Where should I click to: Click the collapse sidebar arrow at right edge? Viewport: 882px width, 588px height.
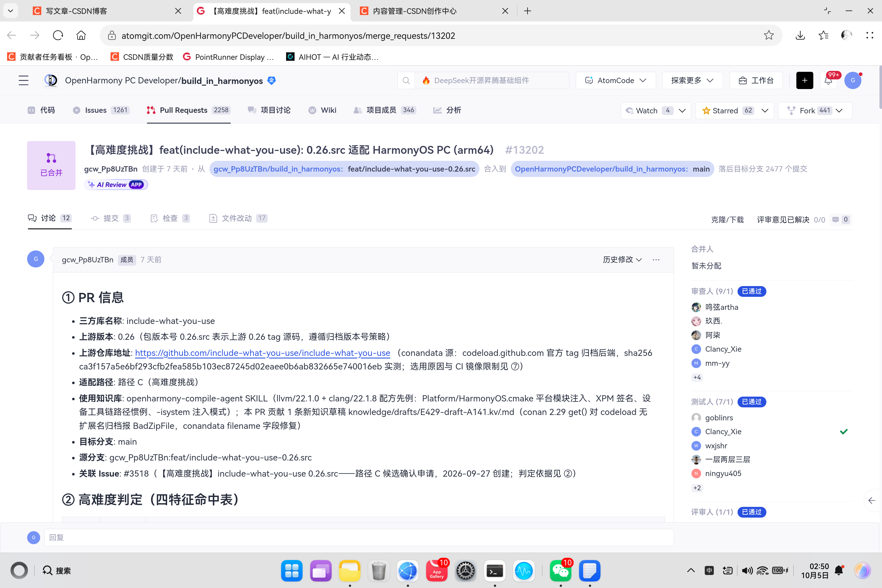coord(872,500)
